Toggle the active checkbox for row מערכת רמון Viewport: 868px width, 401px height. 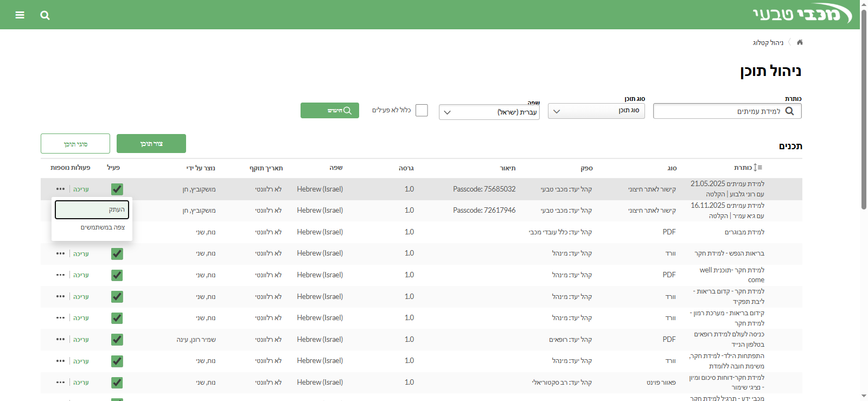(x=117, y=318)
